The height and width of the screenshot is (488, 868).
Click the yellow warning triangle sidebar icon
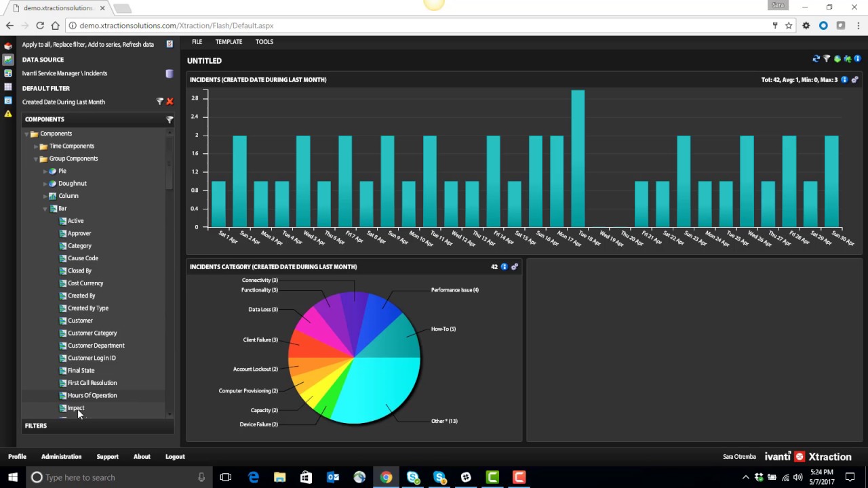click(x=8, y=114)
